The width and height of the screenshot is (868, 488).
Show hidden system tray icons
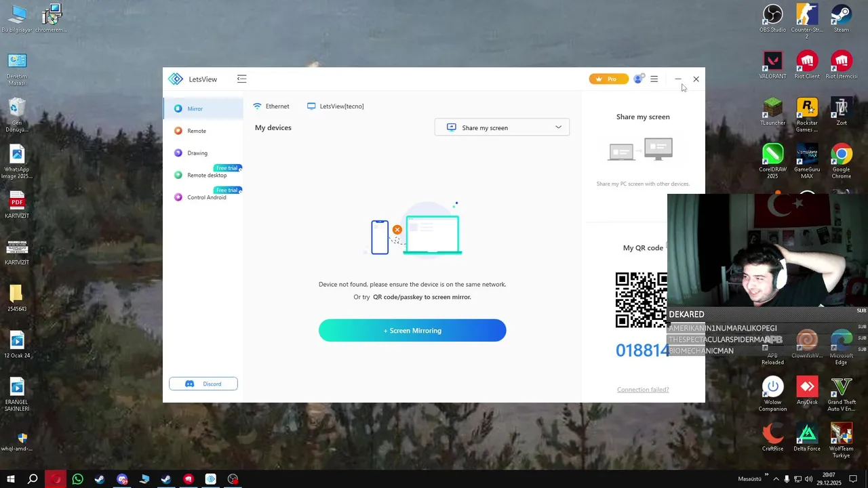[x=776, y=479]
